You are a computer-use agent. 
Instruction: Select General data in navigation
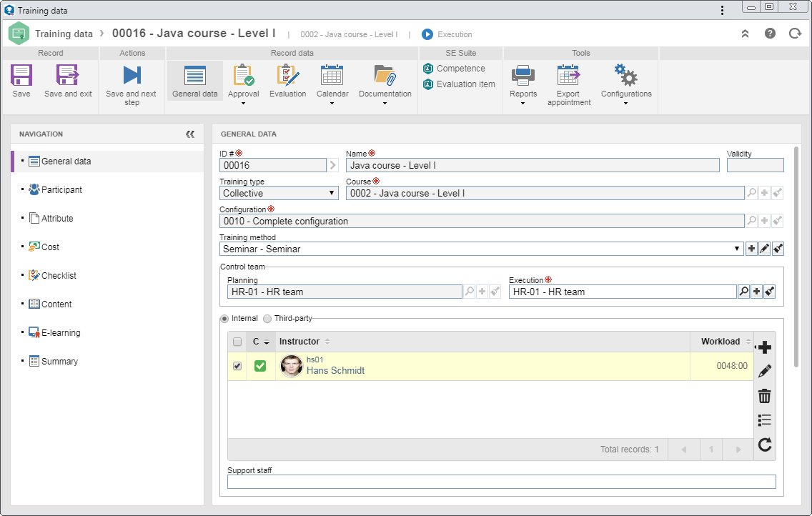(107, 162)
